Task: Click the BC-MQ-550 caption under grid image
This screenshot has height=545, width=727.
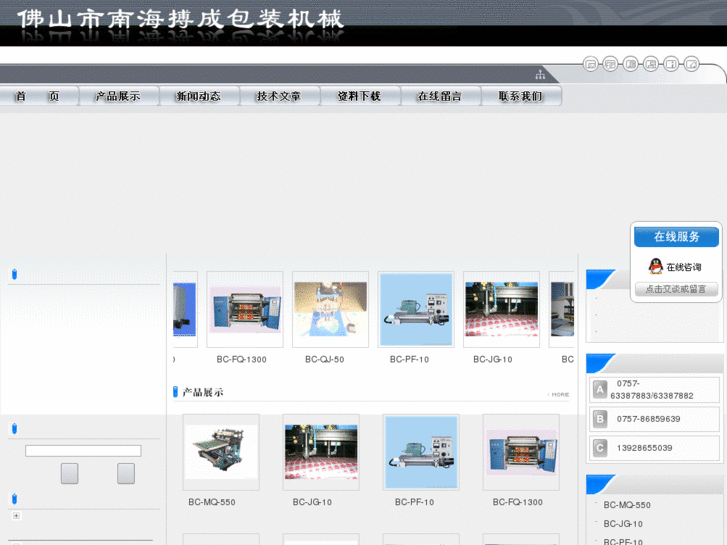Action: (x=212, y=502)
